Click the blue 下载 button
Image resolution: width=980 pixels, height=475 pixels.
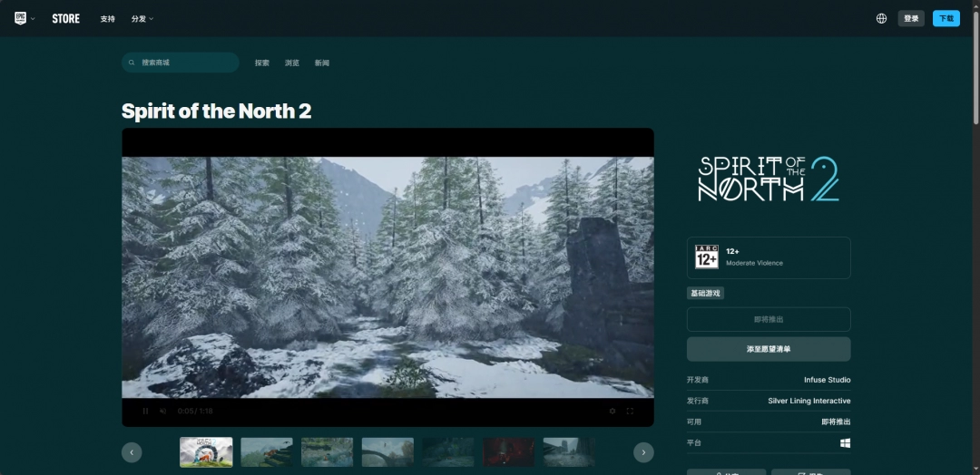click(x=946, y=18)
